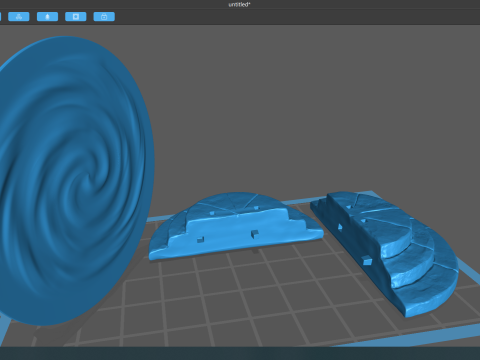The height and width of the screenshot is (360, 480).
Task: Click the padlock toolbar button
Action: tap(104, 17)
